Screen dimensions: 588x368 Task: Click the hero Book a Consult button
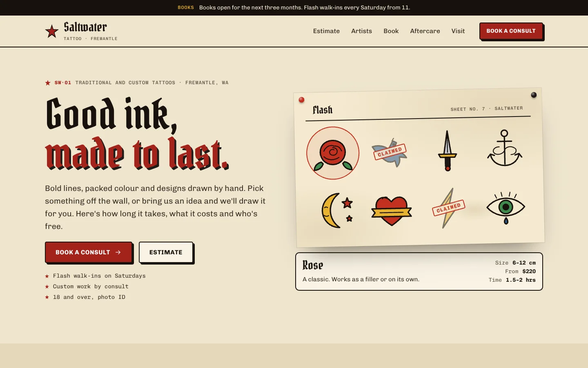[x=89, y=252]
